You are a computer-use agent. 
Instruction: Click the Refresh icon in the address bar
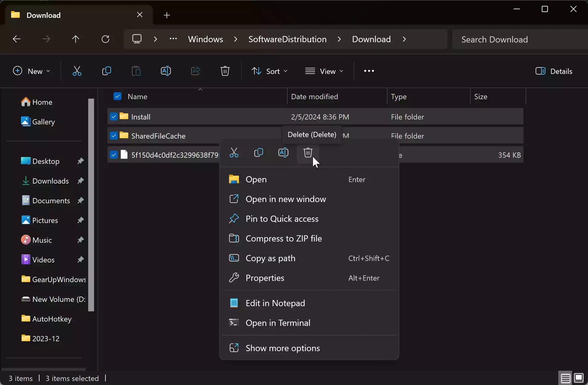point(105,39)
